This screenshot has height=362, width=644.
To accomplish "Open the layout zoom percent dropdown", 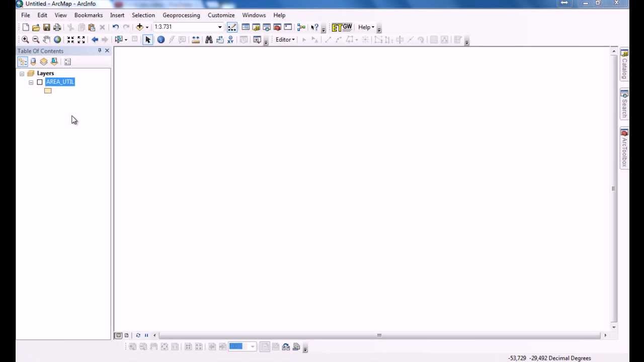I will coord(253,346).
